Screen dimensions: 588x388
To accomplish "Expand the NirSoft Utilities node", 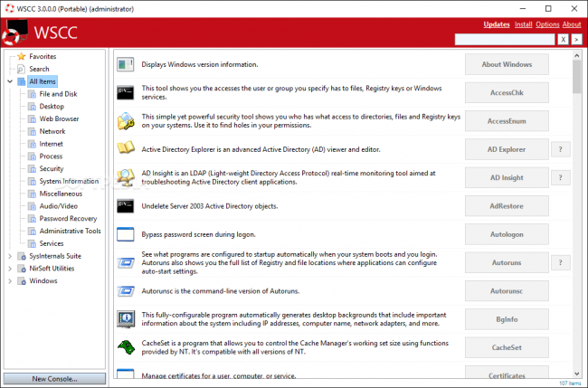I will click(10, 269).
